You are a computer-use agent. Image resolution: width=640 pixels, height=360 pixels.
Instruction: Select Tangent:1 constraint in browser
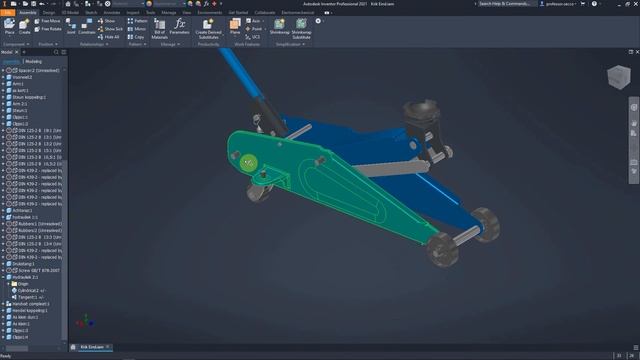point(31,297)
